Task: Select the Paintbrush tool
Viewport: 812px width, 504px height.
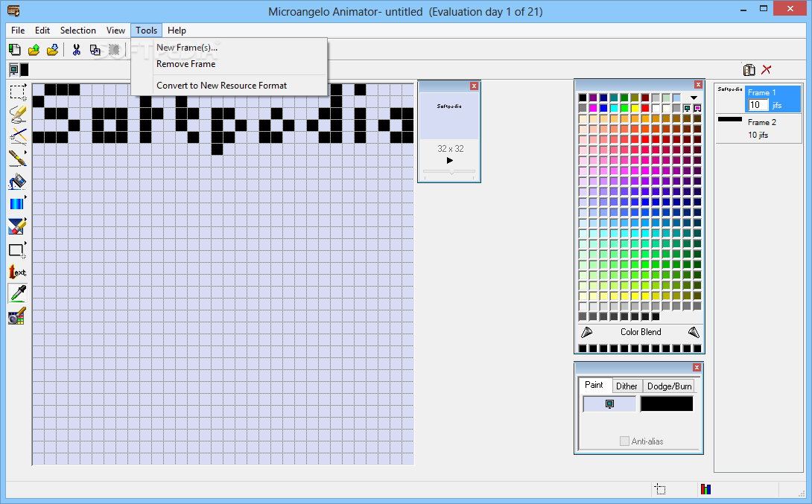Action: pyautogui.click(x=18, y=159)
